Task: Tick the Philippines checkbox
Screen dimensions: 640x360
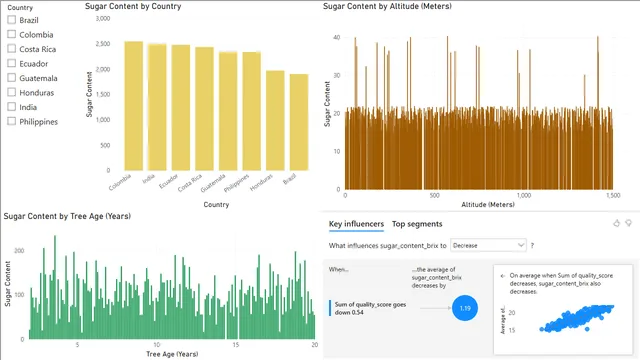Action: click(11, 121)
